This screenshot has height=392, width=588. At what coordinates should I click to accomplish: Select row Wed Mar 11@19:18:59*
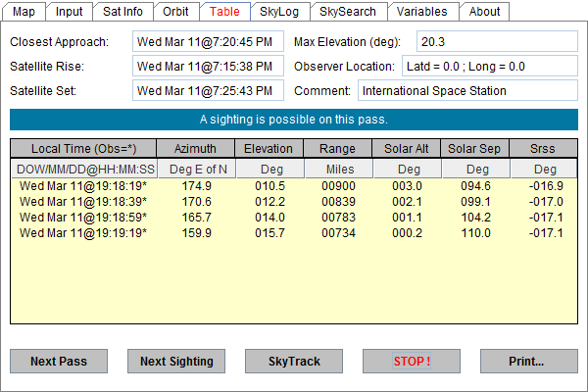pyautogui.click(x=294, y=218)
